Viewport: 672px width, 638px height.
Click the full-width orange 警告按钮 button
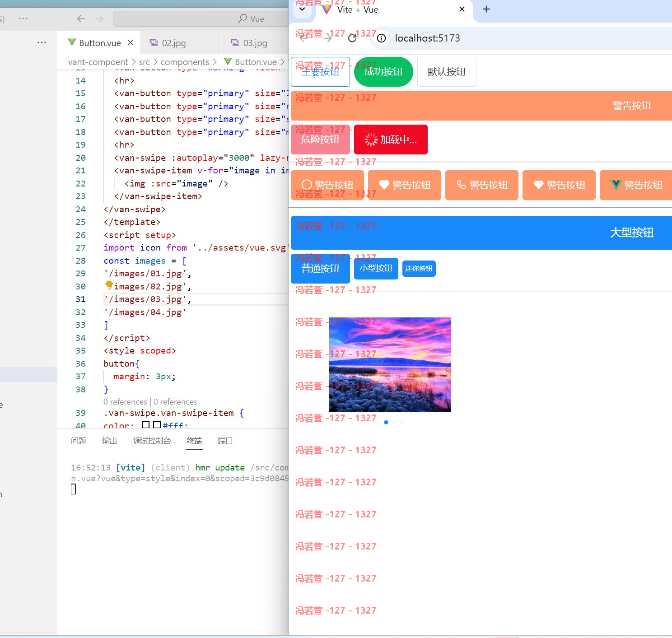click(x=481, y=106)
